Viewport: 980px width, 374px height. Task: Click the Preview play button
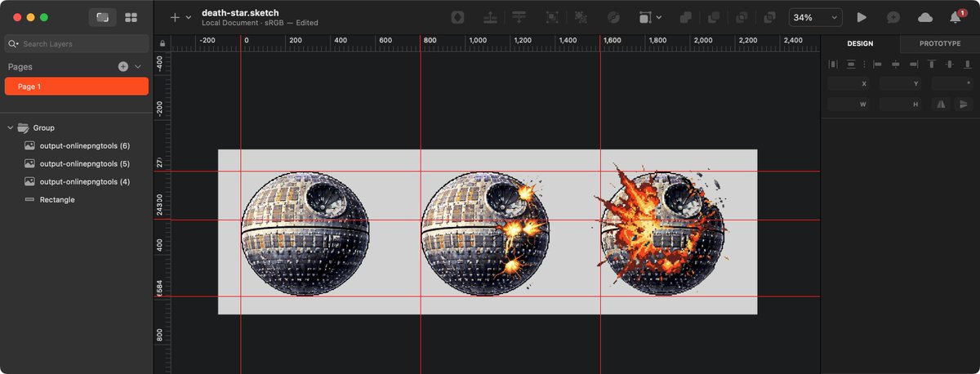point(862,17)
